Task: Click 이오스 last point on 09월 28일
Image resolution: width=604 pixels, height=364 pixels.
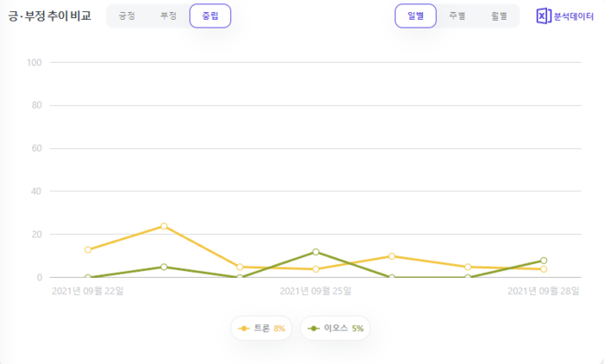Action: (544, 260)
